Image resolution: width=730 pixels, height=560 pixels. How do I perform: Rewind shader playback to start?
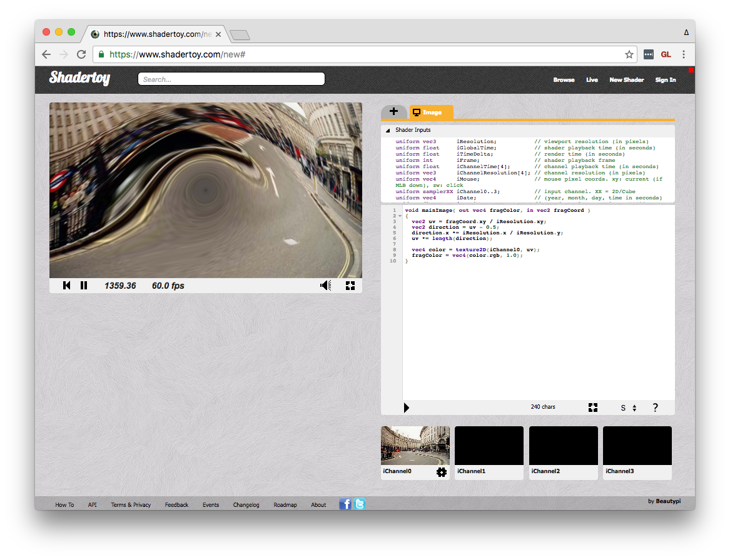click(x=66, y=286)
